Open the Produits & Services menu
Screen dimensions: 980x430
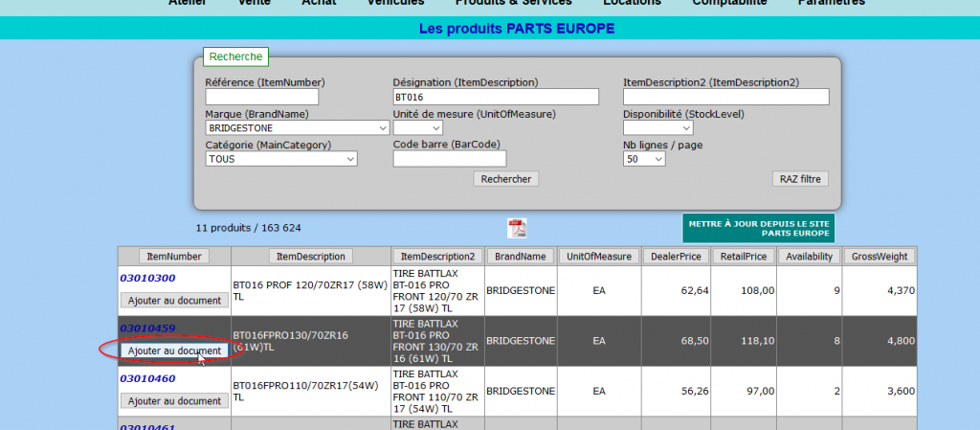[x=513, y=3]
